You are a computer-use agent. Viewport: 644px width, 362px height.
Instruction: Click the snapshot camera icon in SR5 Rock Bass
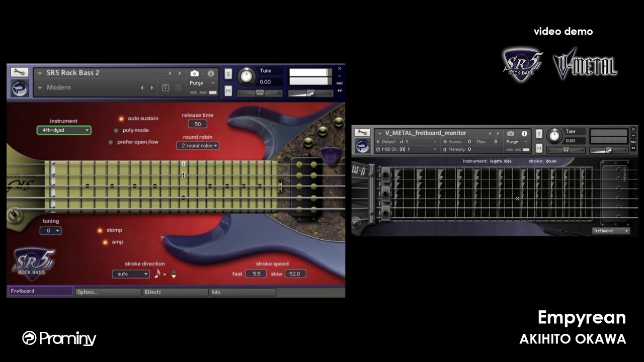tap(195, 73)
